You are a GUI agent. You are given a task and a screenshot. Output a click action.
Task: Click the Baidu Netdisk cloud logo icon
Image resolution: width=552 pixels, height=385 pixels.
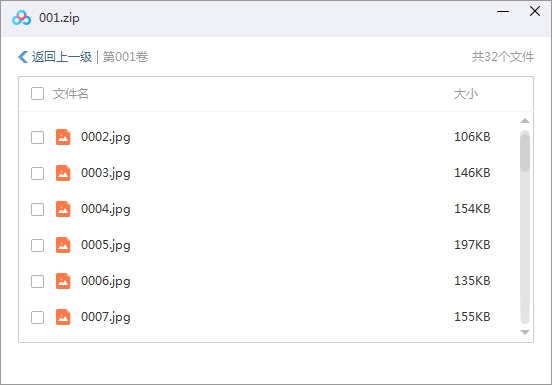pos(21,18)
